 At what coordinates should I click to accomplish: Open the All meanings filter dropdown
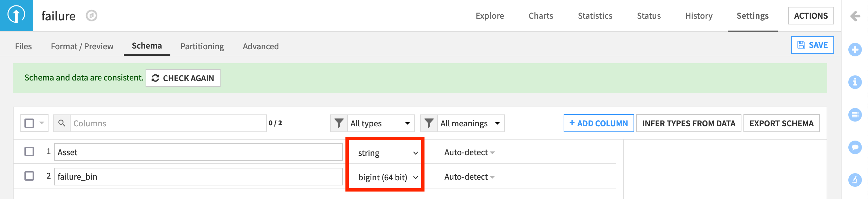point(471,123)
